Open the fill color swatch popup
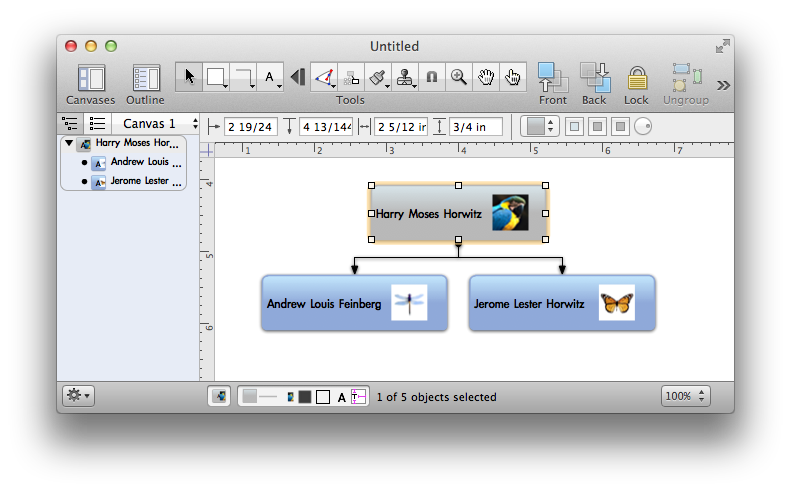Image resolution: width=791 pixels, height=492 pixels. (x=539, y=126)
